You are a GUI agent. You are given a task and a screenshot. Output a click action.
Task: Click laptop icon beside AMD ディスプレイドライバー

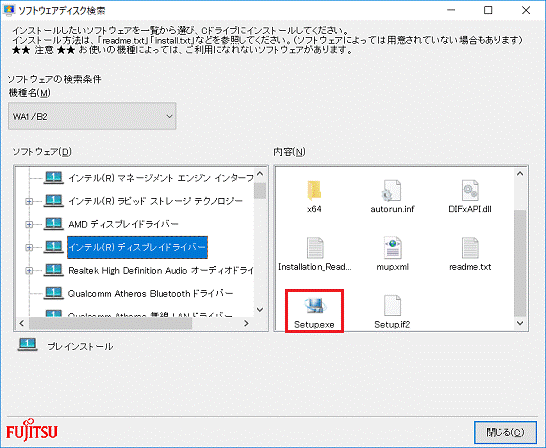[x=53, y=224]
